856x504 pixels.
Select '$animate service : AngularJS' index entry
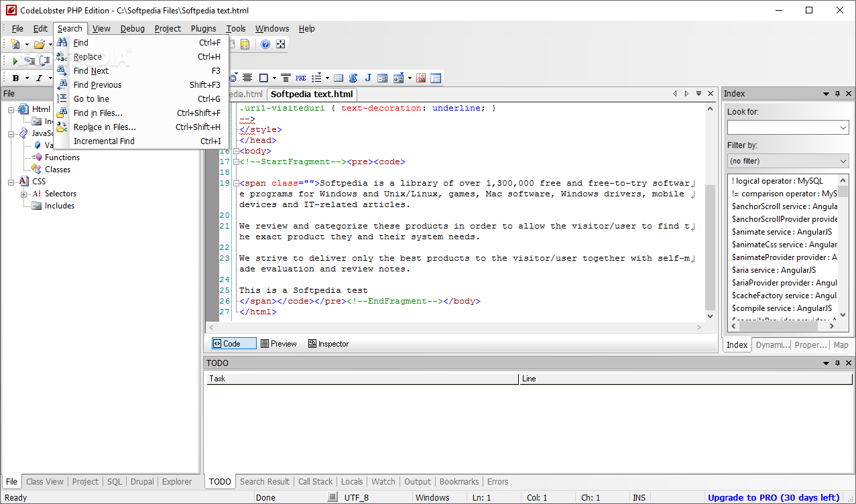click(x=782, y=232)
